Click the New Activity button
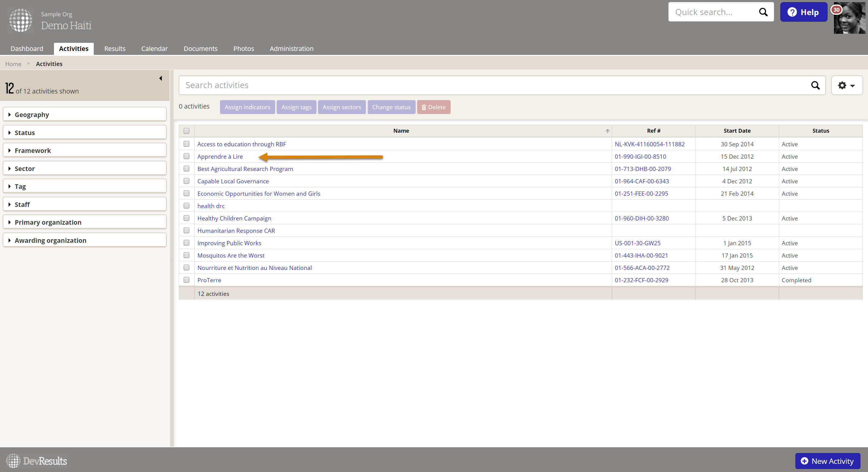The height and width of the screenshot is (472, 868). [827, 461]
